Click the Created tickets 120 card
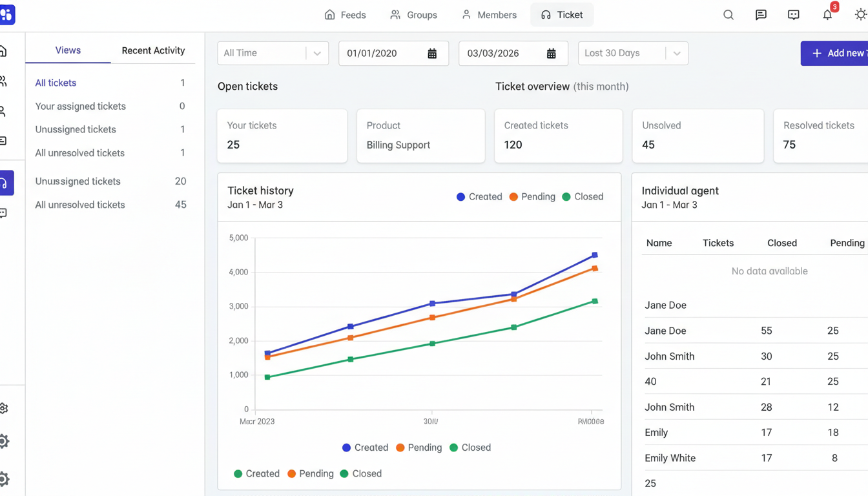This screenshot has width=868, height=496. tap(559, 136)
